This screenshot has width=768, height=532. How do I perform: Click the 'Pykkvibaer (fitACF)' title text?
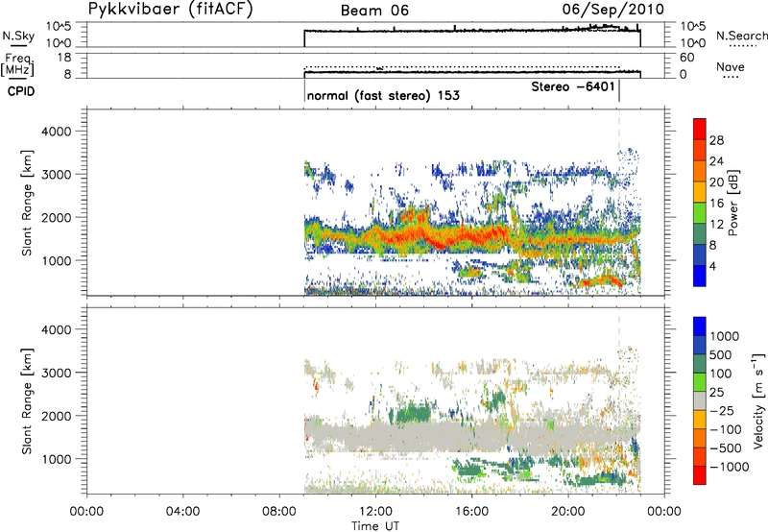(171, 10)
